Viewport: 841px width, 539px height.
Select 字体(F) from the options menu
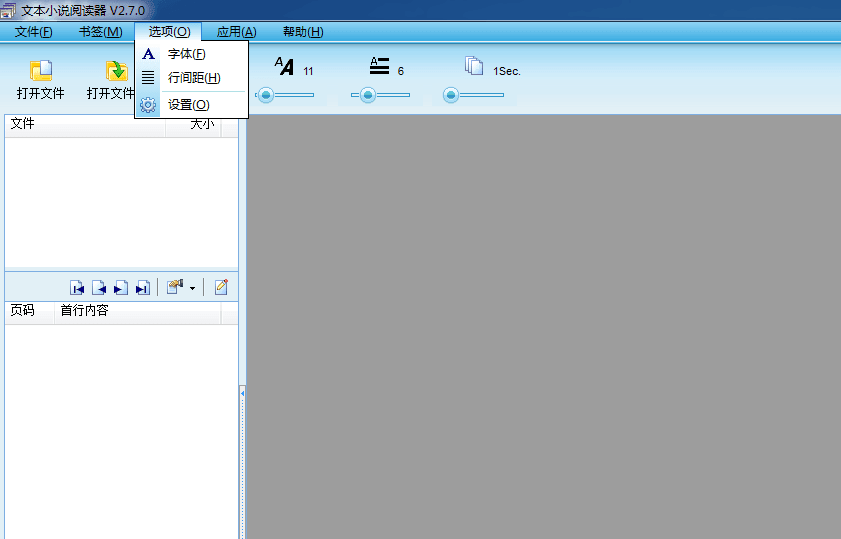click(x=186, y=54)
